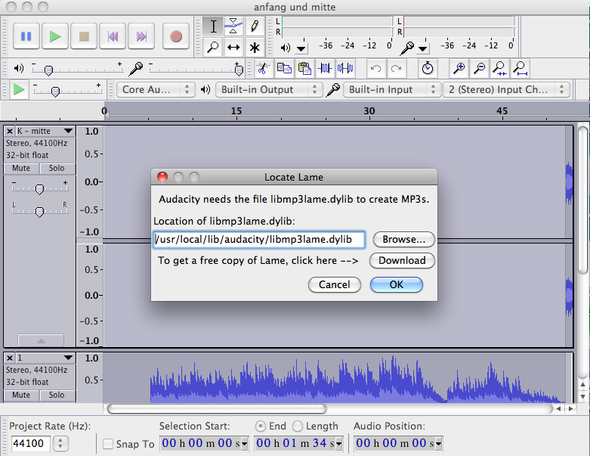This screenshot has width=590, height=456.
Task: Open the input meter microphone dropdown
Action: pos(423,48)
